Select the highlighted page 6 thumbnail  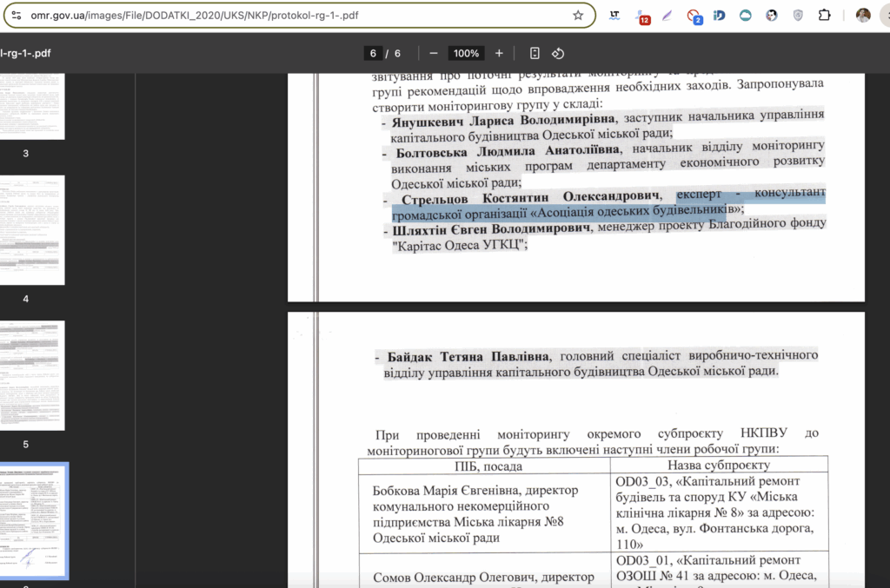(34, 520)
